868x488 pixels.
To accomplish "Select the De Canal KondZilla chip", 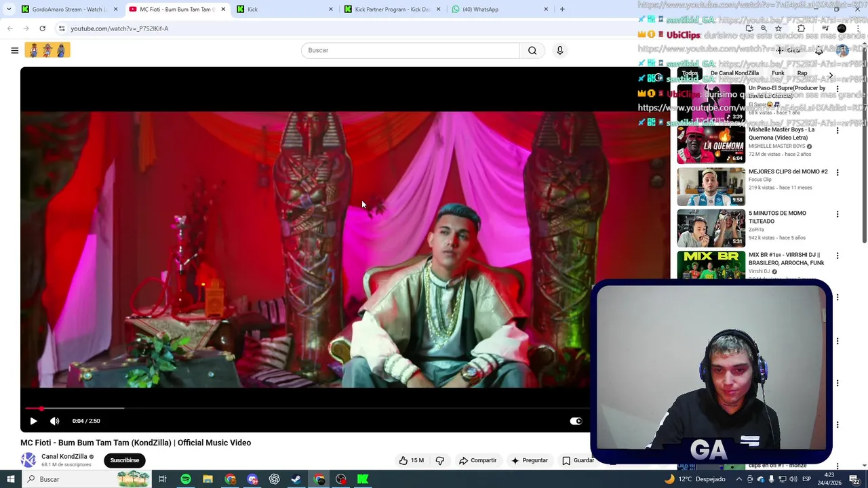I will pyautogui.click(x=734, y=73).
